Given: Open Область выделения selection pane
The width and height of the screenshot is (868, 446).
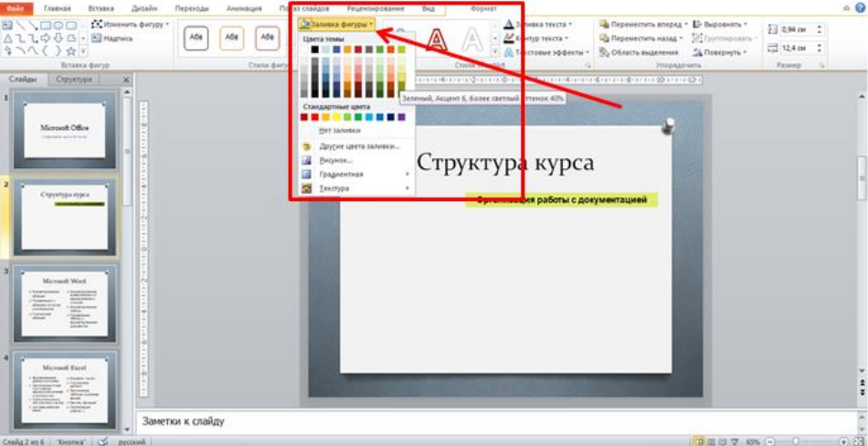Looking at the screenshot, I should 643,52.
